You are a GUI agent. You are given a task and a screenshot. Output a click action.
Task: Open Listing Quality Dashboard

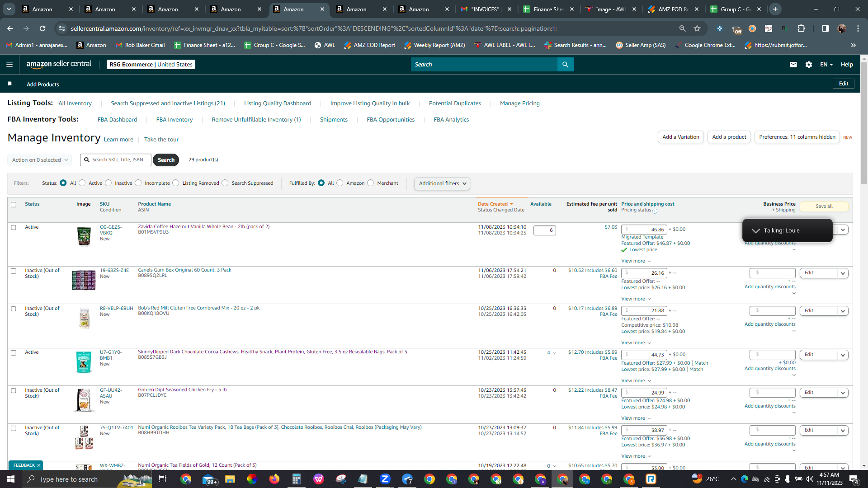coord(278,103)
